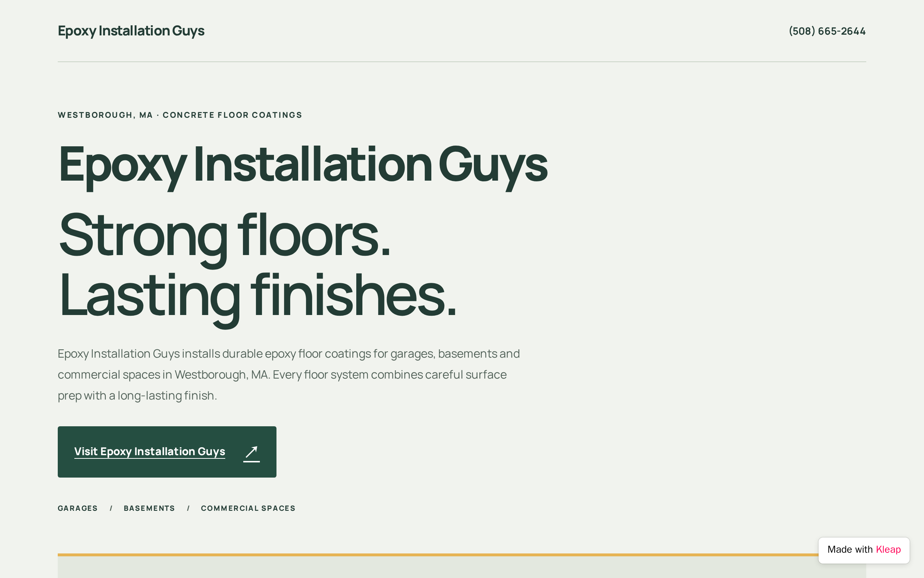Click the paragraph about durable epoxy floor coatings
Viewport: 924px width, 578px height.
(x=289, y=374)
